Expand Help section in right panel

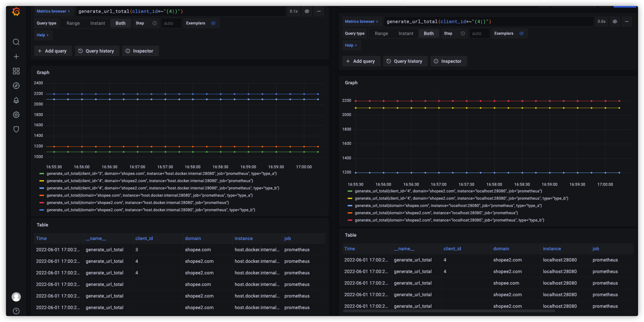tap(350, 45)
